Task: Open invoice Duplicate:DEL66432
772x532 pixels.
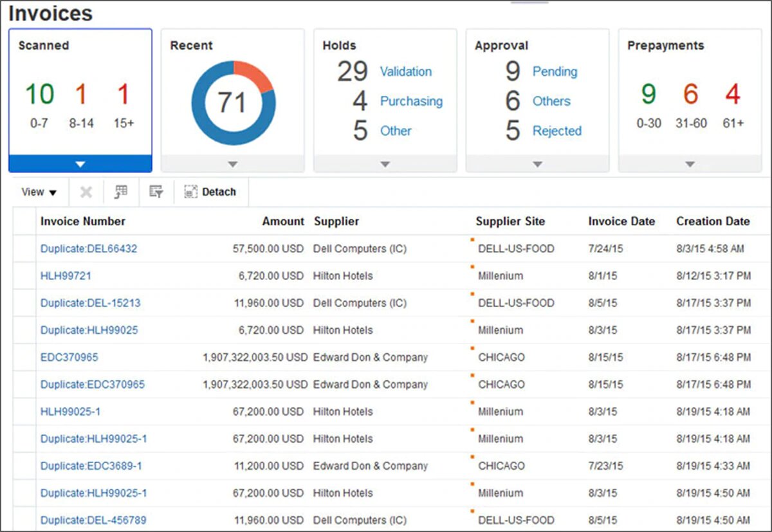Action: (x=89, y=248)
